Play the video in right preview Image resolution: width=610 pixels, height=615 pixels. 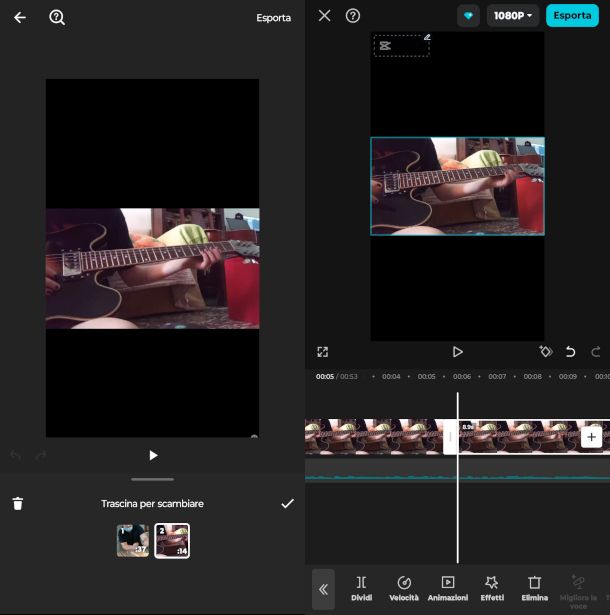point(457,352)
